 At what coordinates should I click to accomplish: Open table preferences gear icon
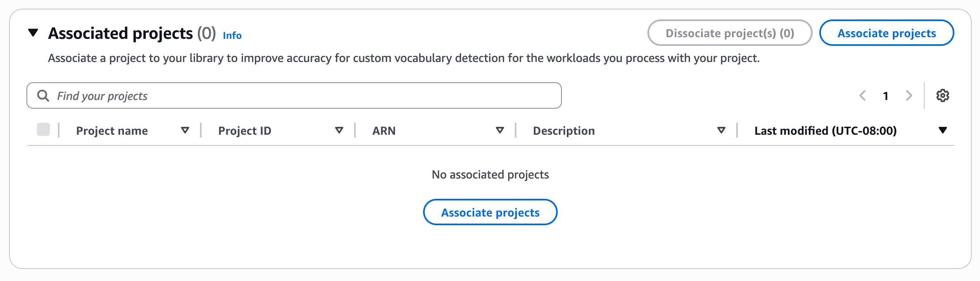(x=942, y=95)
